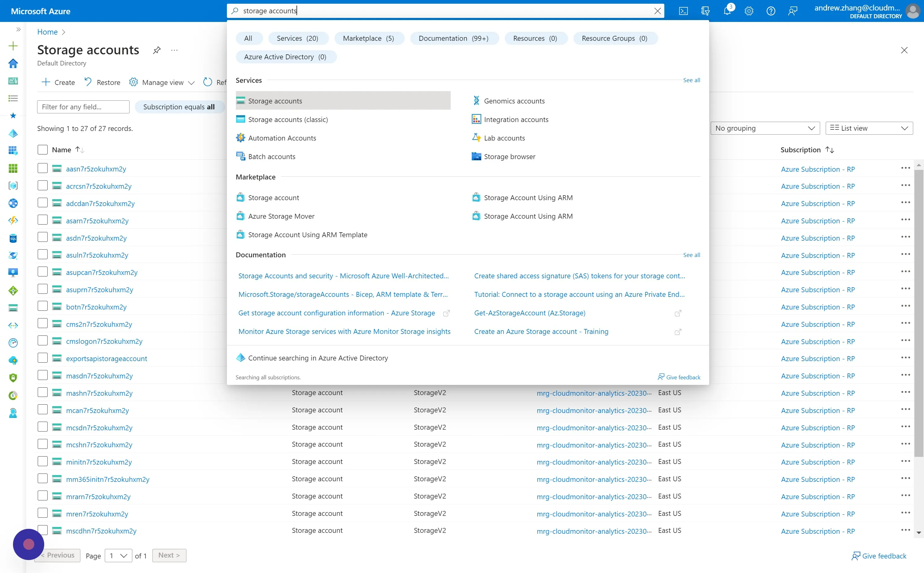
Task: Click vertical scrollbar of records list
Action: 918,313
